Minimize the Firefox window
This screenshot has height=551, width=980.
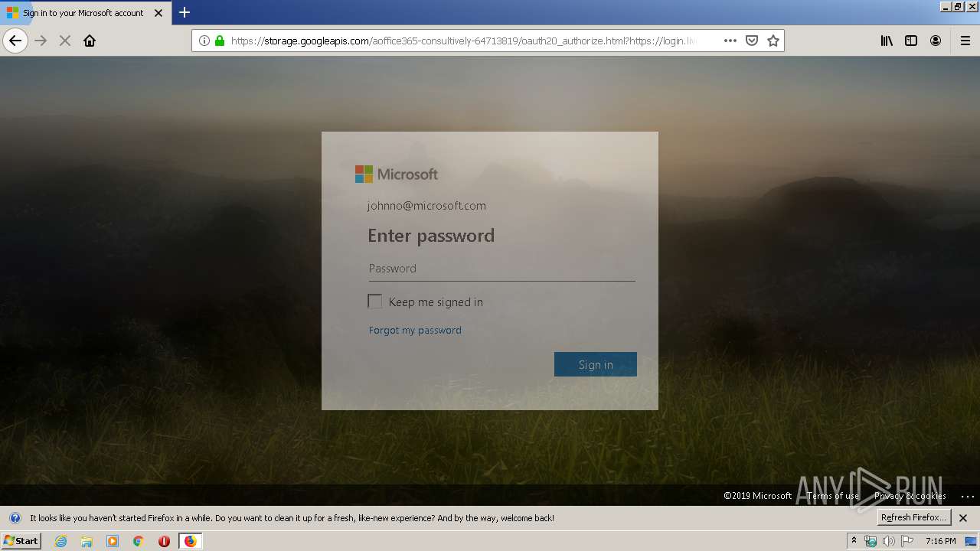(x=946, y=6)
